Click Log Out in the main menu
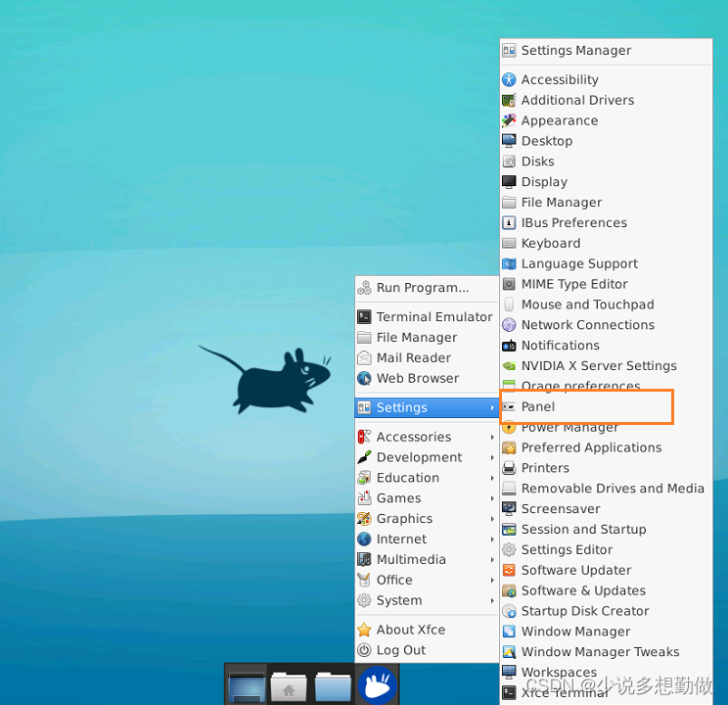This screenshot has width=728, height=705. [427, 650]
